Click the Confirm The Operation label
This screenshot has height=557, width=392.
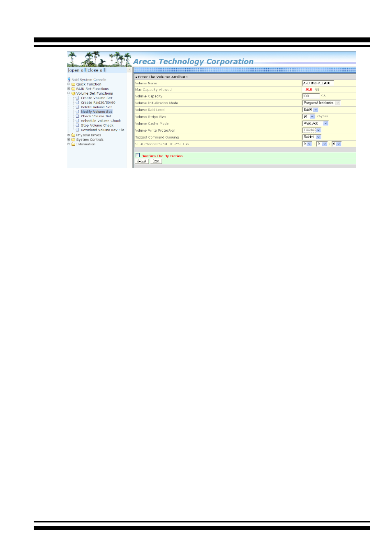pos(162,156)
